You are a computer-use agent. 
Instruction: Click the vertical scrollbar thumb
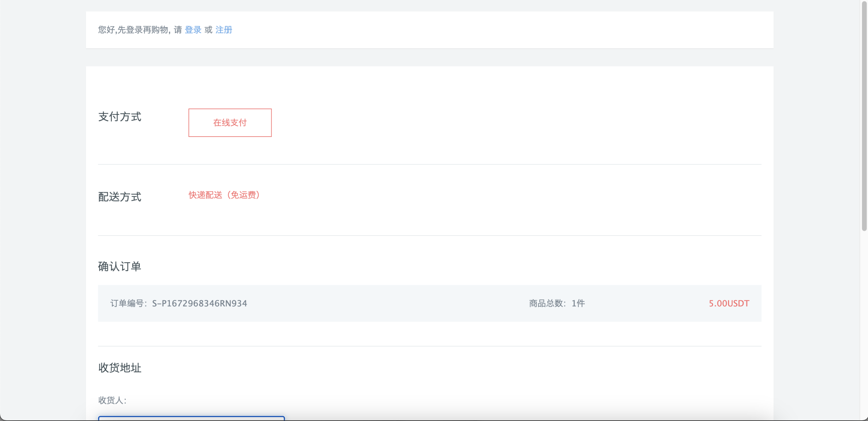pyautogui.click(x=864, y=115)
